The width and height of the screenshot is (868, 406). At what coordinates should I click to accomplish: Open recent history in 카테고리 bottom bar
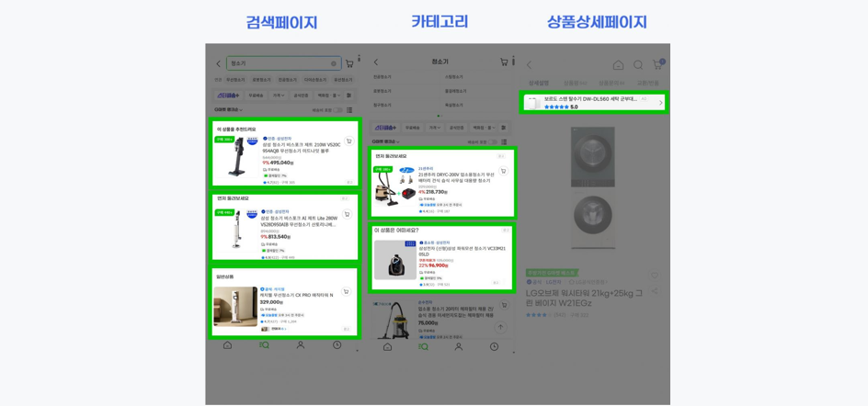coord(494,347)
